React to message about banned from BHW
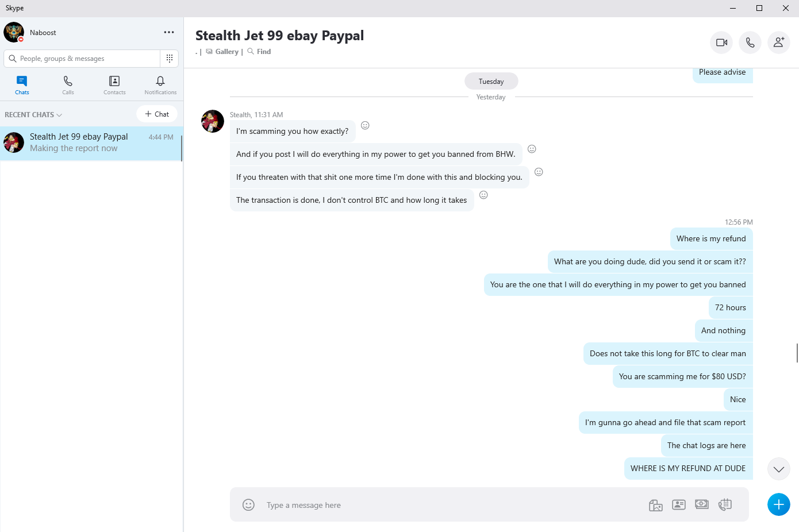This screenshot has width=799, height=532. (532, 149)
